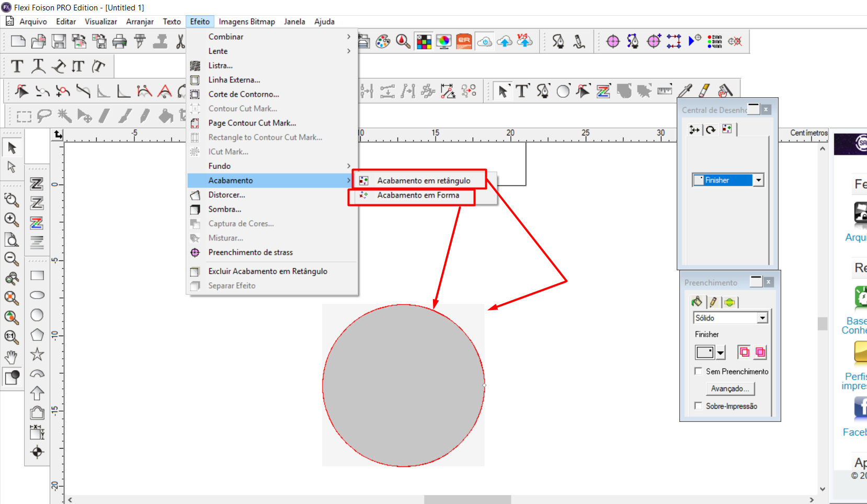Click the horizontal scrollbar thumb
The width and height of the screenshot is (867, 504).
click(467, 500)
